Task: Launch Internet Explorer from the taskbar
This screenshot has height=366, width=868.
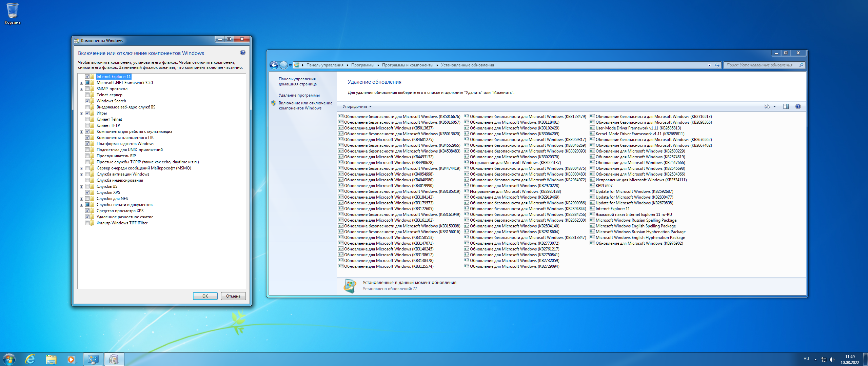Action: pos(30,359)
